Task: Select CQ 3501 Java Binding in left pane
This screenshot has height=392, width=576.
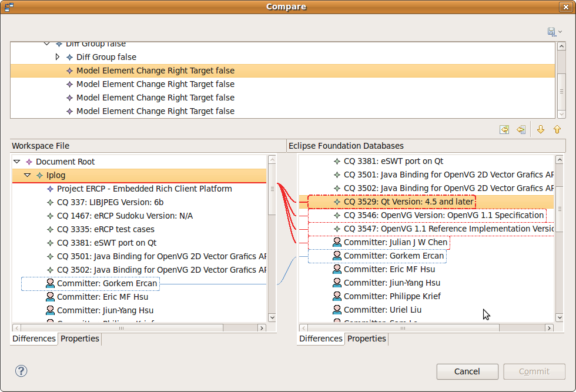Action: point(162,256)
